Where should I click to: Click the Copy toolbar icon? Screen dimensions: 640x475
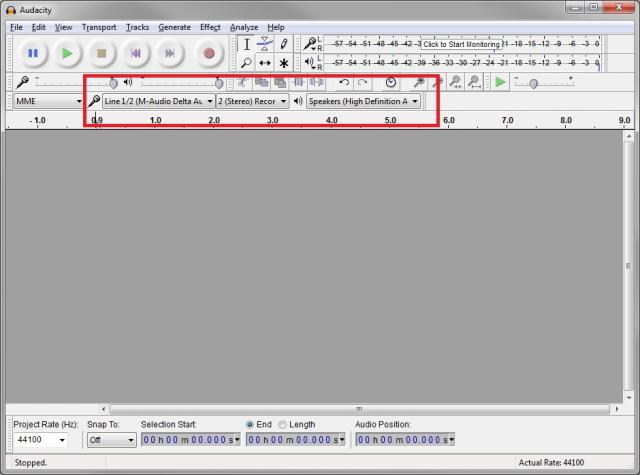point(261,82)
